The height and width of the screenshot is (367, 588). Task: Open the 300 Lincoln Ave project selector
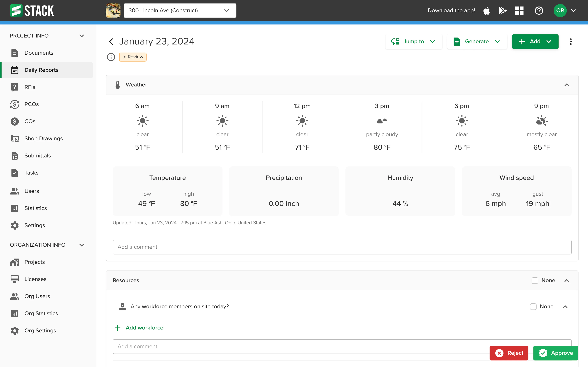[x=180, y=10]
